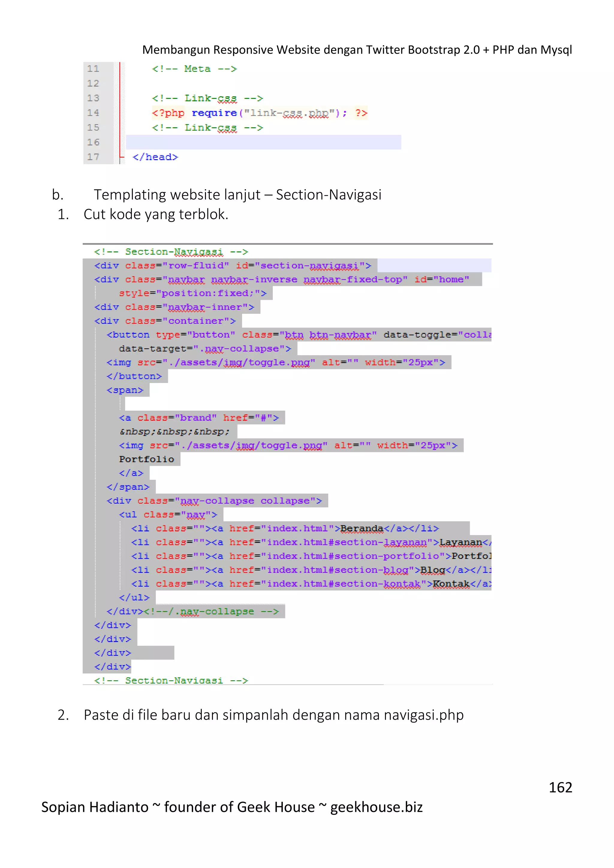
Task: Click the ul class="nav" line
Action: coord(168,515)
